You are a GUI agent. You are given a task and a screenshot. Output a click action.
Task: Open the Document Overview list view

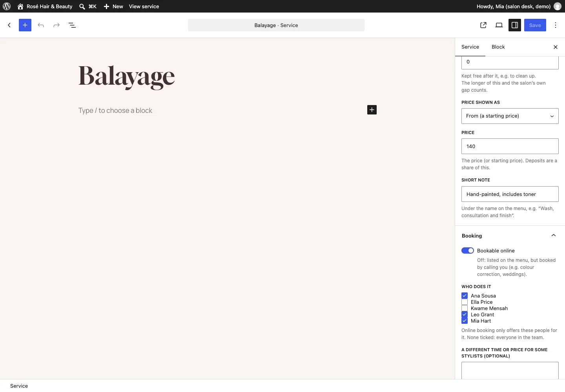pos(72,25)
